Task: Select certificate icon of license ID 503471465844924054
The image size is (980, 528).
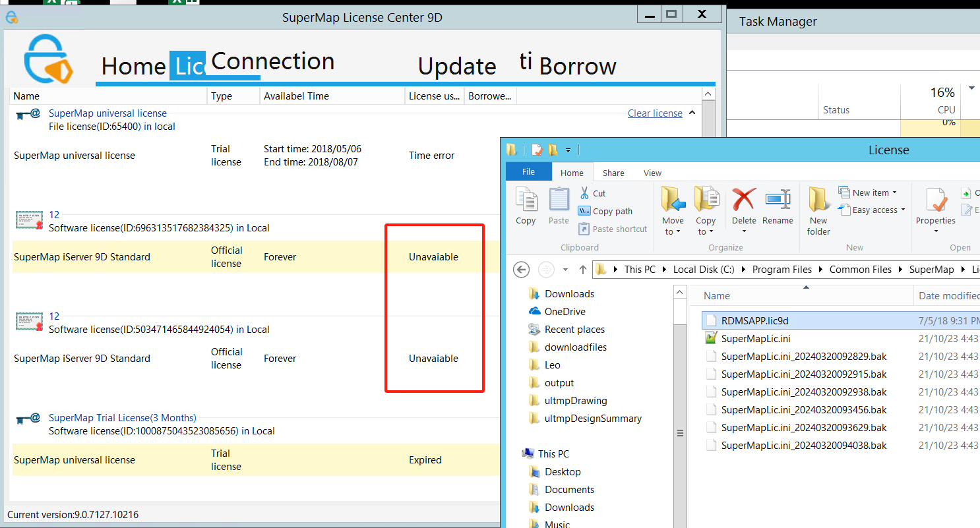Action: point(29,322)
